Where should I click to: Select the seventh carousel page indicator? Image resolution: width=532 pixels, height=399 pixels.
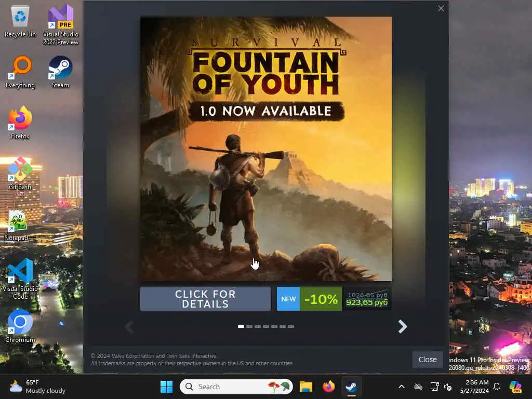point(291,326)
